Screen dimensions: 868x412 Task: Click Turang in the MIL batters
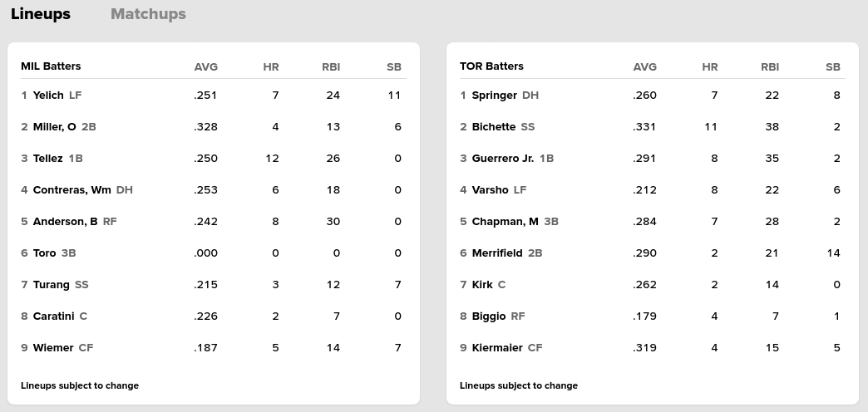point(52,285)
